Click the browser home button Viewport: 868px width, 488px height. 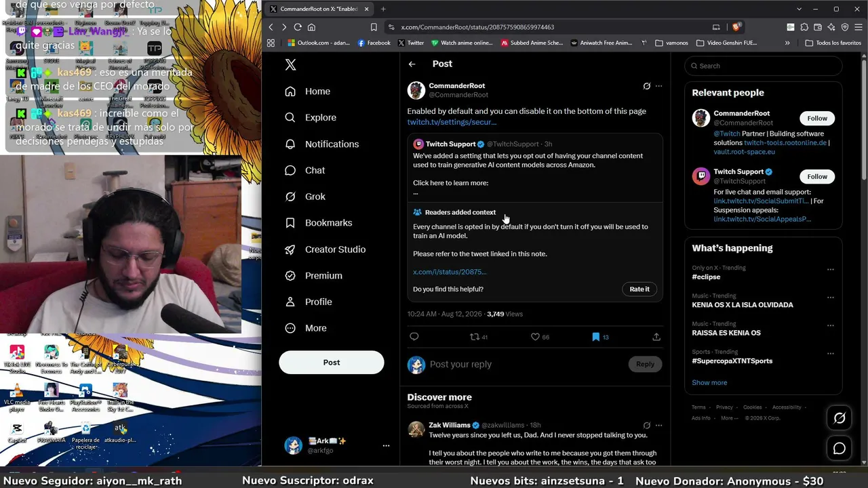coord(311,27)
